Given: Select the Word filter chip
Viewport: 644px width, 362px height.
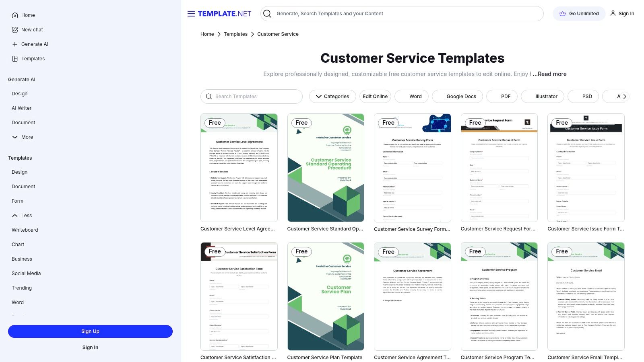Looking at the screenshot, I should pos(415,97).
